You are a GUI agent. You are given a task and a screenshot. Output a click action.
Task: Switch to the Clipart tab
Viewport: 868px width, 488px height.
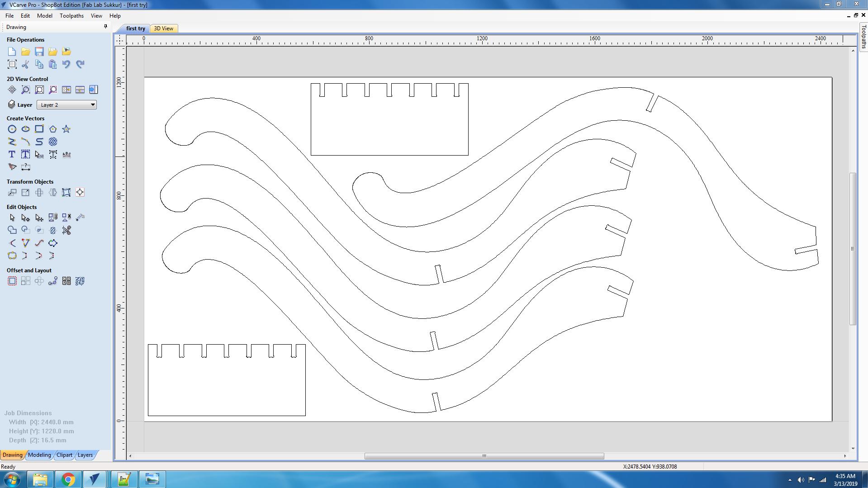[x=64, y=455]
